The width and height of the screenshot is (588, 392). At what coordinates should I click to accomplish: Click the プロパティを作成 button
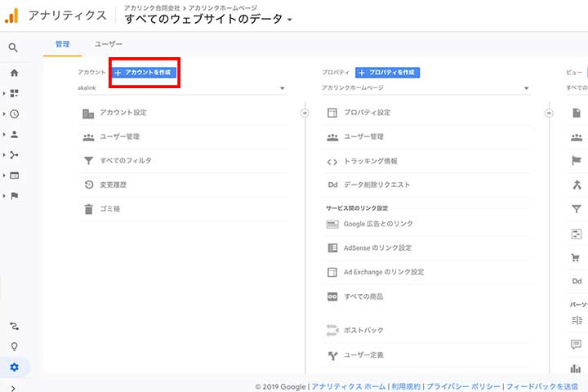388,73
